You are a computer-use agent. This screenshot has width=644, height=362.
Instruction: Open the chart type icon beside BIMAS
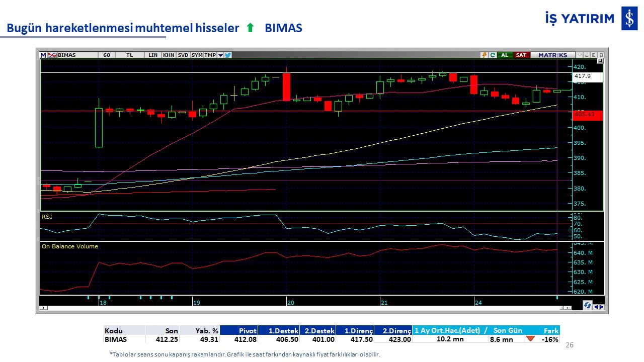click(52, 55)
